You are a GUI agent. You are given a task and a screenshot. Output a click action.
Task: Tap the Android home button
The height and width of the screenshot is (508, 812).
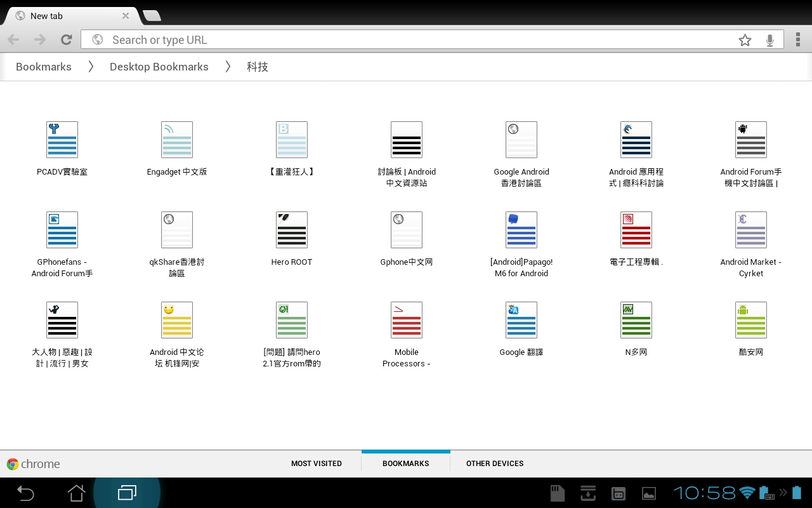coord(76,493)
